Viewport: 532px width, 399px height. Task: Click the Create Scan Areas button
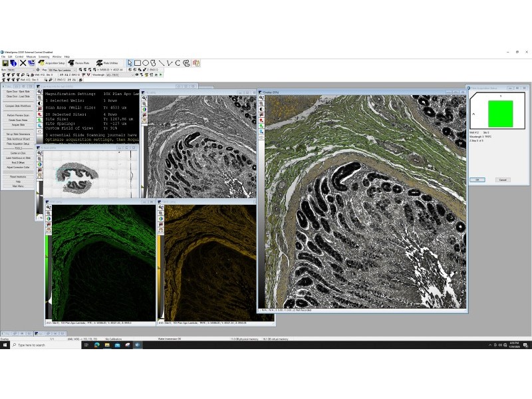[x=19, y=120]
